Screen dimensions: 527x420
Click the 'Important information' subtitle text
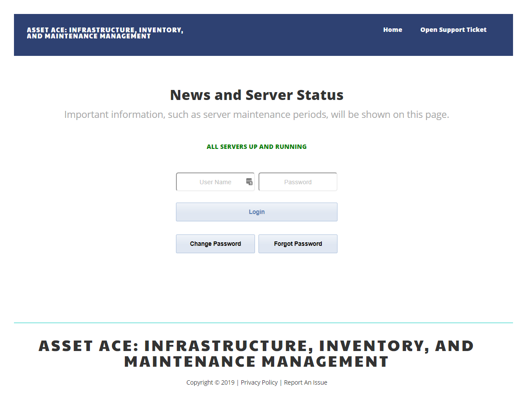click(257, 115)
